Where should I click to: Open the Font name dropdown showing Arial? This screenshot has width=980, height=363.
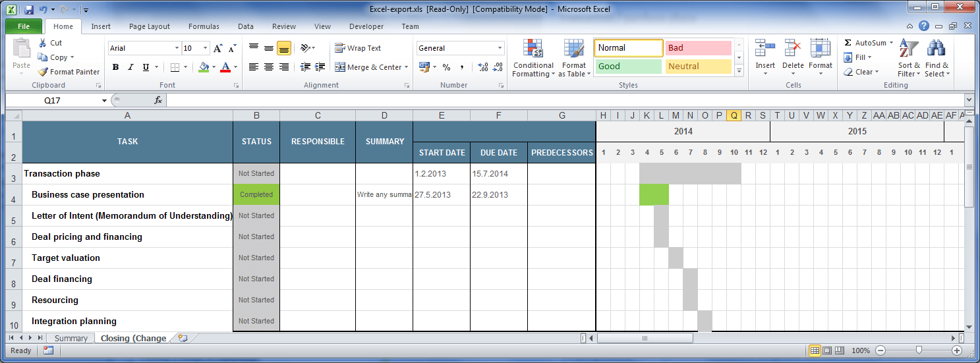point(177,48)
